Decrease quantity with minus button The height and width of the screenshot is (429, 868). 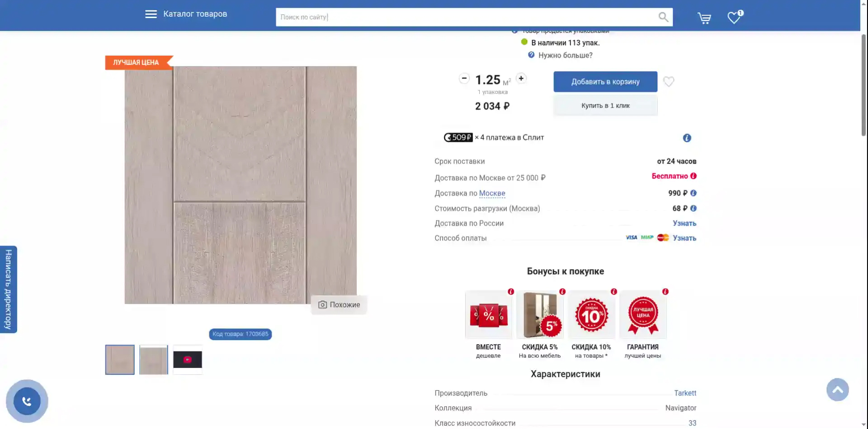(x=464, y=79)
